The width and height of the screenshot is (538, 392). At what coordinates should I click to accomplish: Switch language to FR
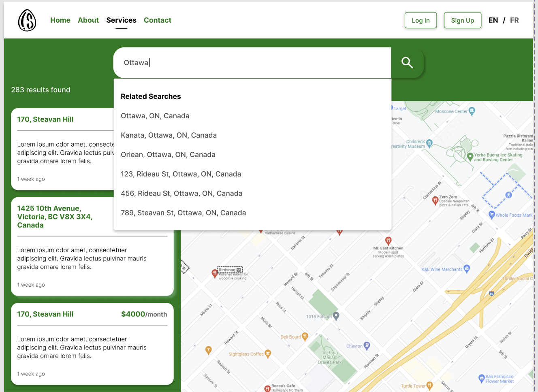coord(515,20)
